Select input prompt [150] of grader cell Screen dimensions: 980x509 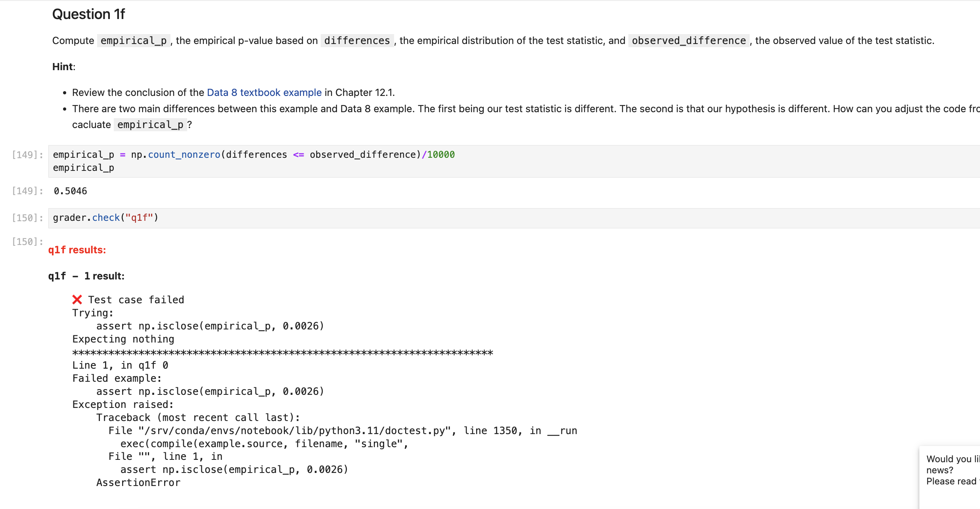[x=27, y=218]
